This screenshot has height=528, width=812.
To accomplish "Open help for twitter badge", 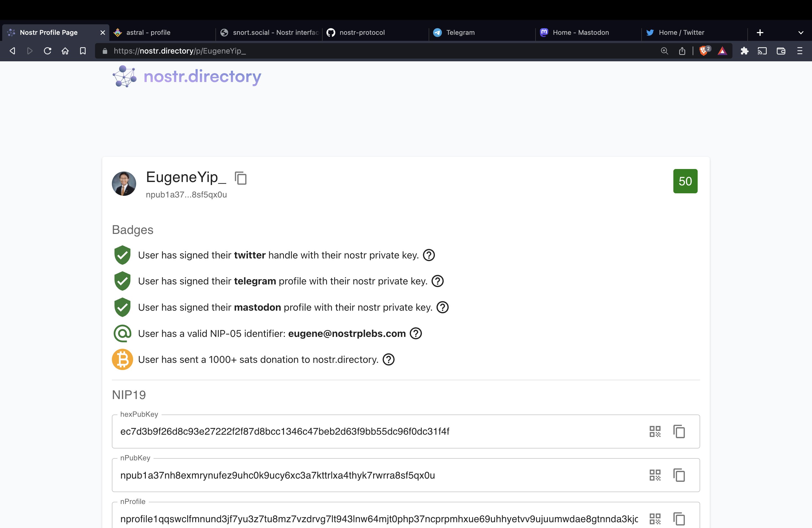I will 429,255.
